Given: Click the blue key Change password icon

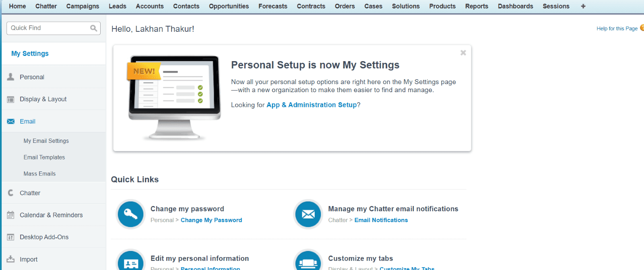Looking at the screenshot, I should tap(130, 214).
